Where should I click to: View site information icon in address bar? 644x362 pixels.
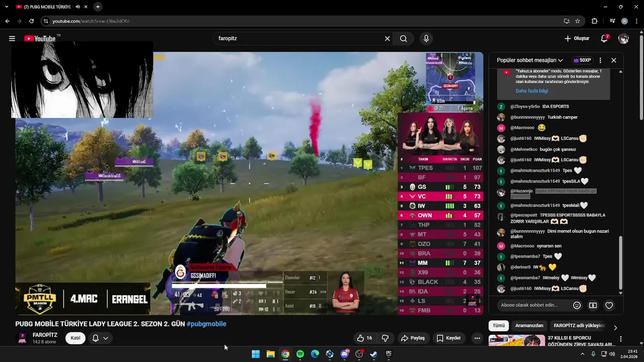46,21
